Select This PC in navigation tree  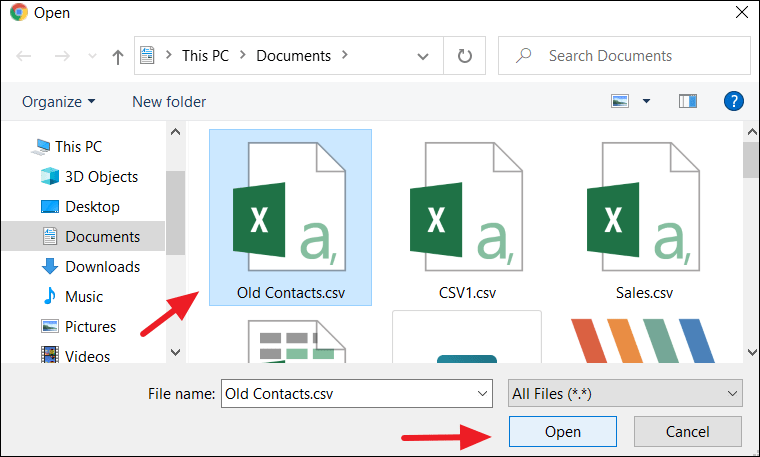point(79,147)
